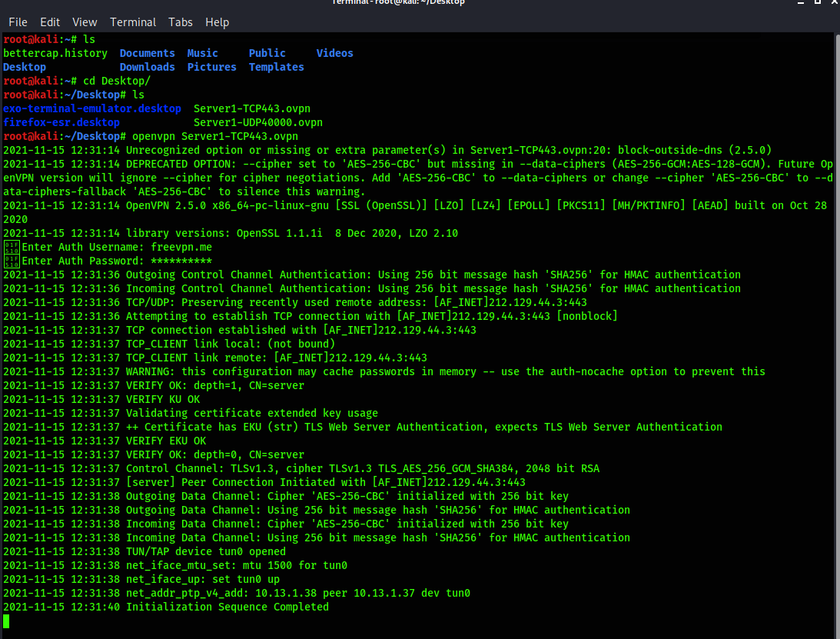Click the Music directory name
The image size is (840, 639).
(202, 53)
